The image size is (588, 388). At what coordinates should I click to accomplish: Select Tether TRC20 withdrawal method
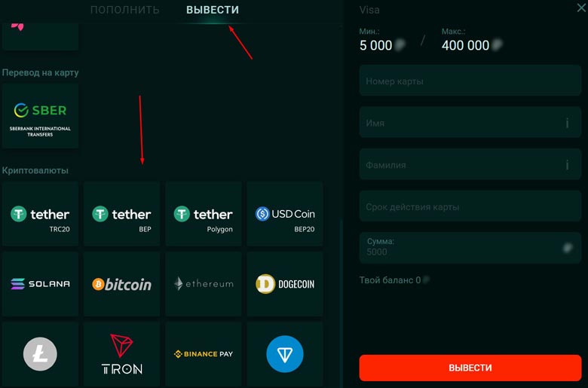click(40, 214)
